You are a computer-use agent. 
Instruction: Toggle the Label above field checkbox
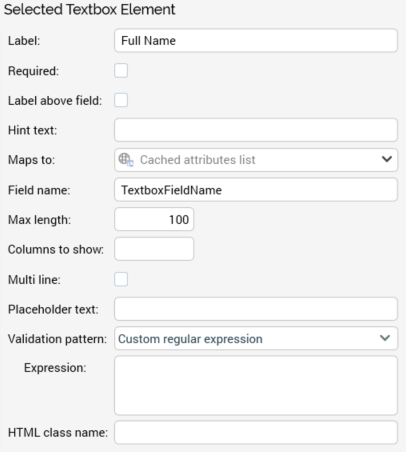(x=121, y=100)
